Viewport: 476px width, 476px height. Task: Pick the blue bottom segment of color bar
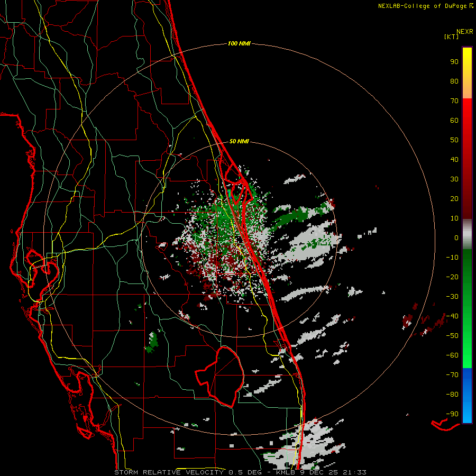point(467,396)
